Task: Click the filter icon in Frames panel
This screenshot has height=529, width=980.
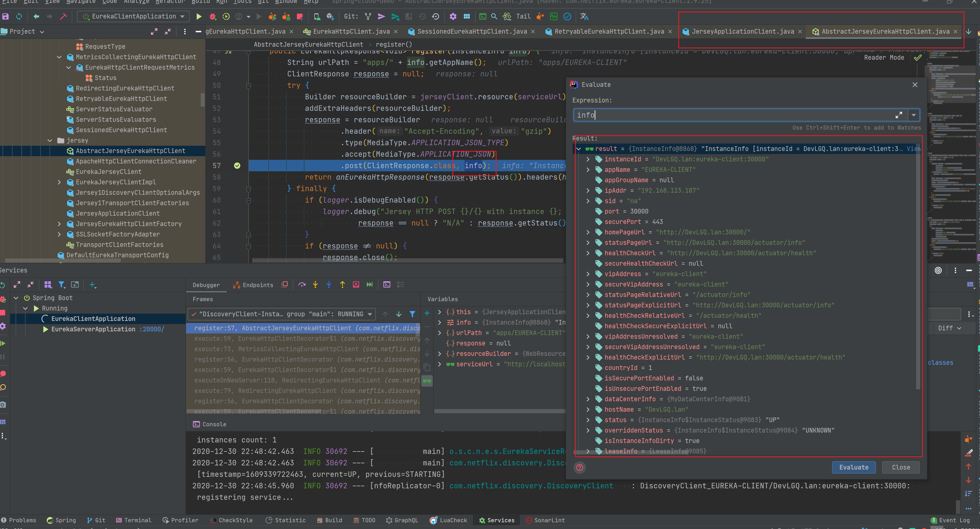Action: (412, 314)
